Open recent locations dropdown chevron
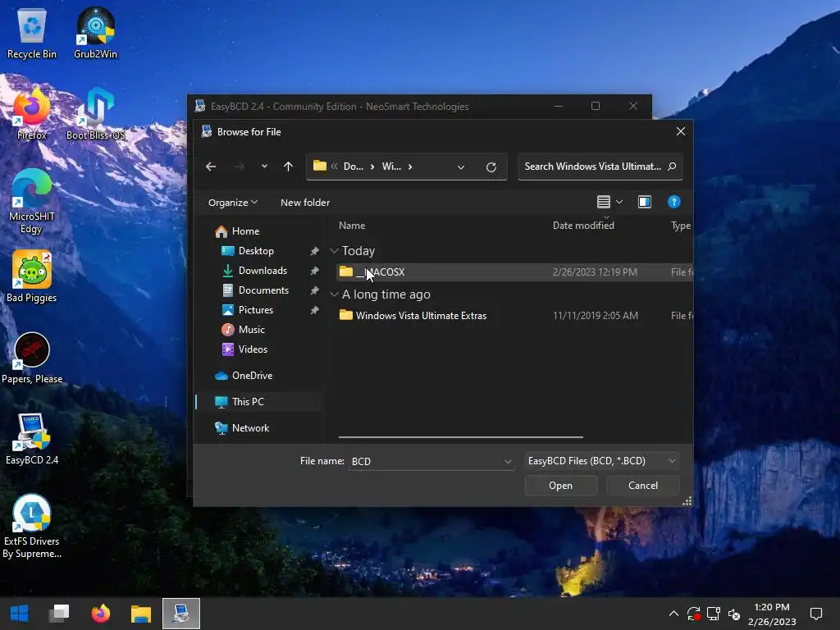The image size is (840, 630). pyautogui.click(x=264, y=167)
